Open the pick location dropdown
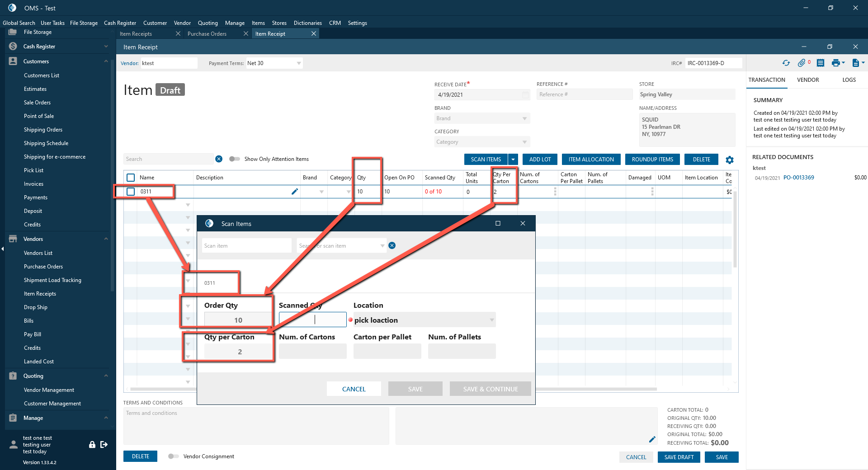This screenshot has height=470, width=868. click(x=491, y=320)
